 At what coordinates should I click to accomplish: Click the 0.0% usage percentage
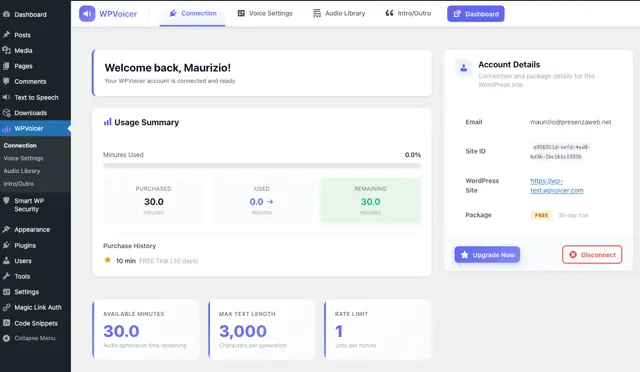[x=413, y=155]
